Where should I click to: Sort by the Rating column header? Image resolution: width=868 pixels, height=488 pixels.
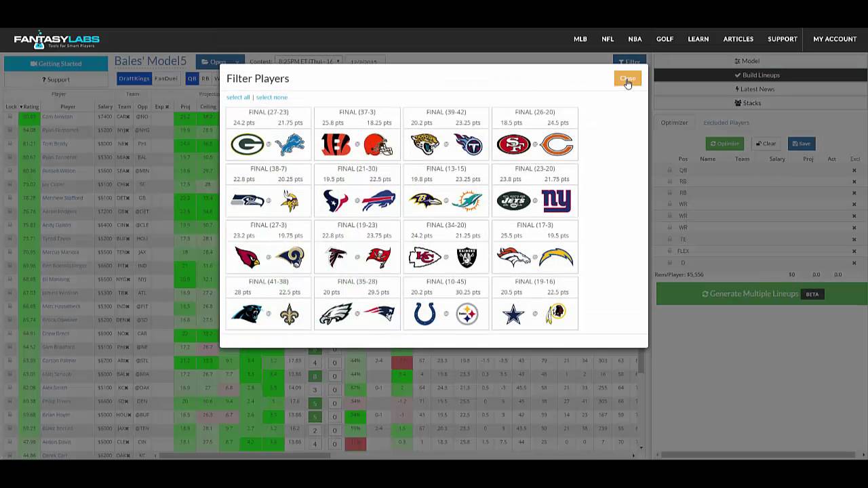31,106
